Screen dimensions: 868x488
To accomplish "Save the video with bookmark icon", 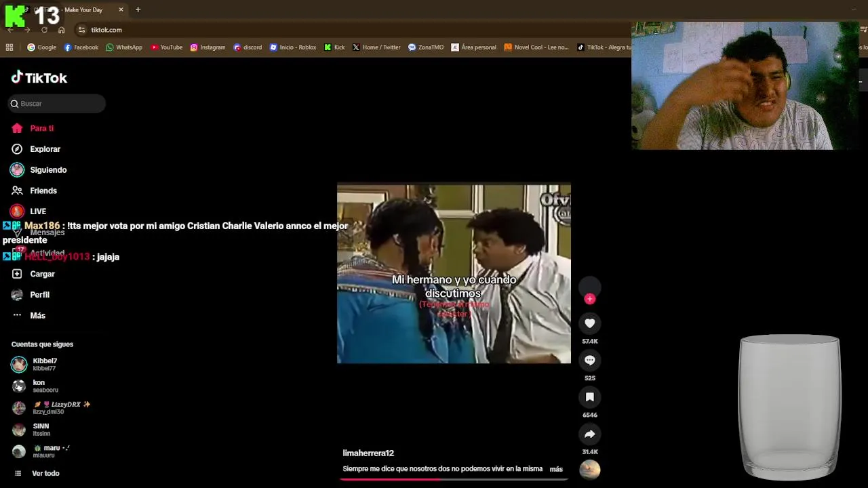I will pyautogui.click(x=590, y=397).
